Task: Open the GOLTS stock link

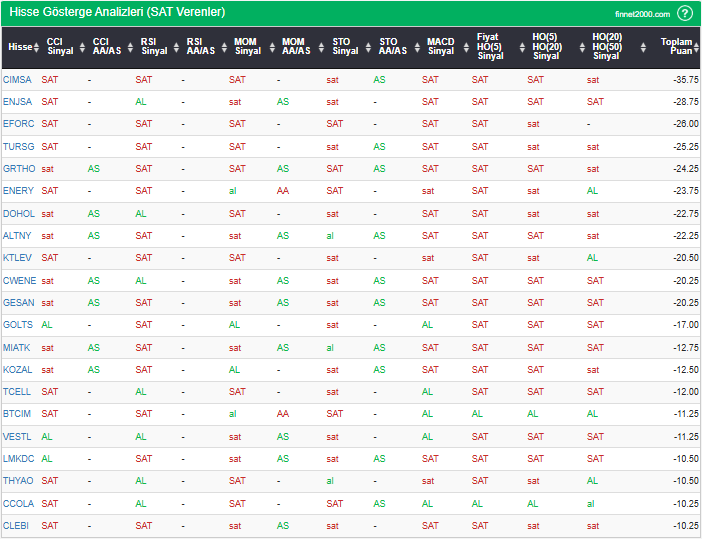Action: [x=18, y=325]
